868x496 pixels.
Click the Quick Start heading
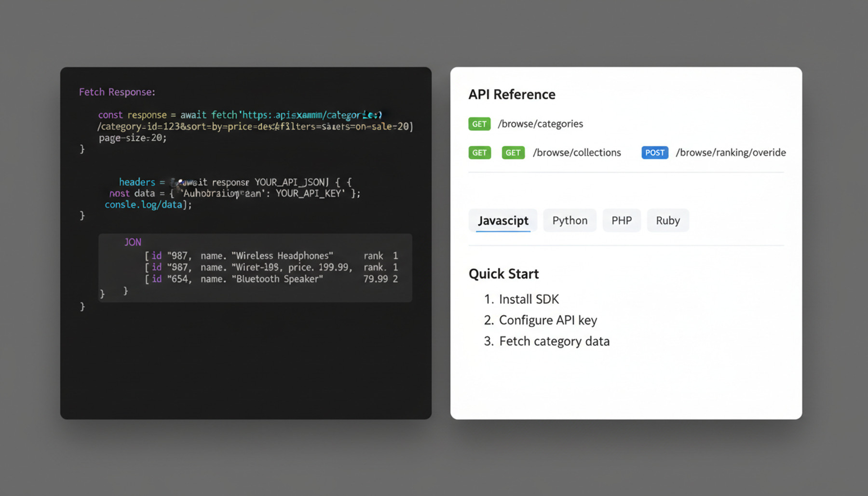point(503,274)
